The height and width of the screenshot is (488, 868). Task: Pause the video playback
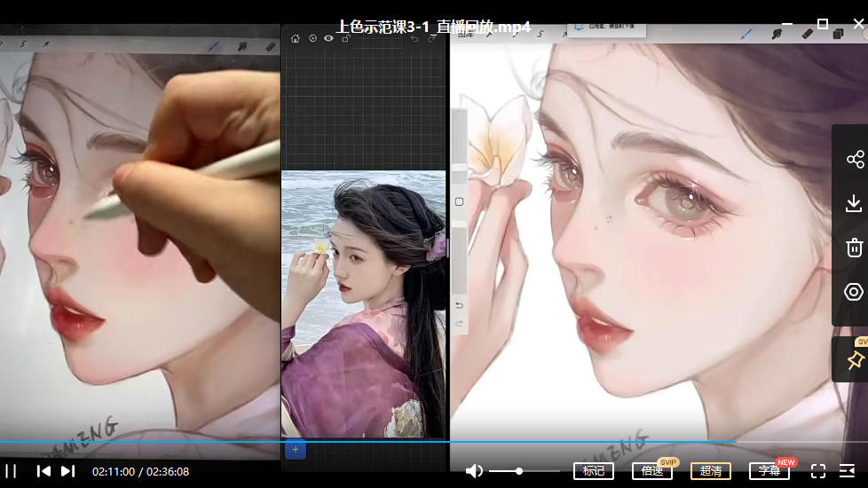click(x=11, y=471)
